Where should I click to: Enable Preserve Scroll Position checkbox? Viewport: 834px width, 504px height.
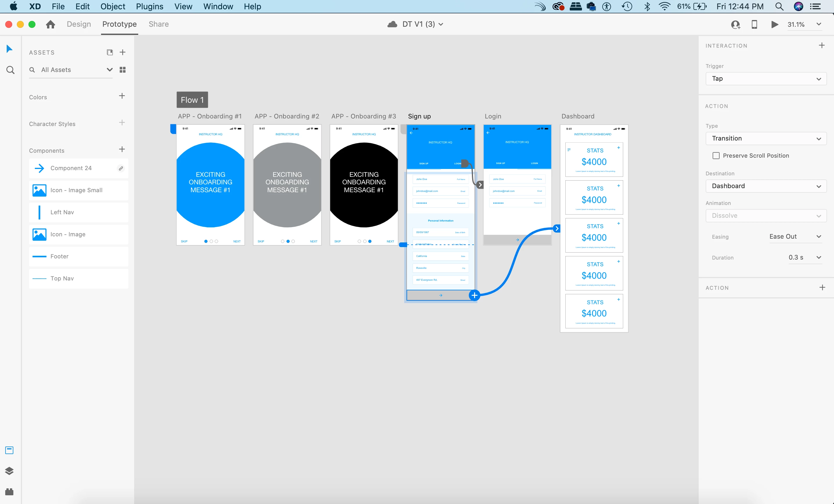716,156
